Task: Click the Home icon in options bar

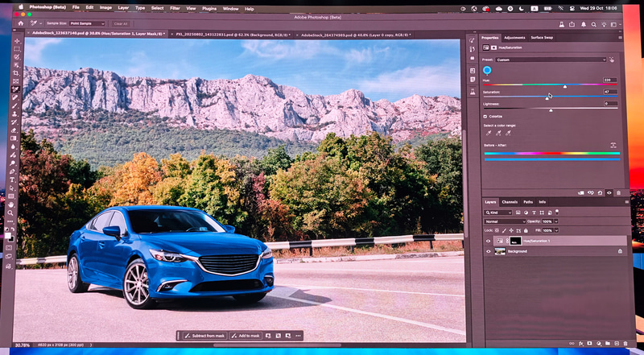Action: 21,23
